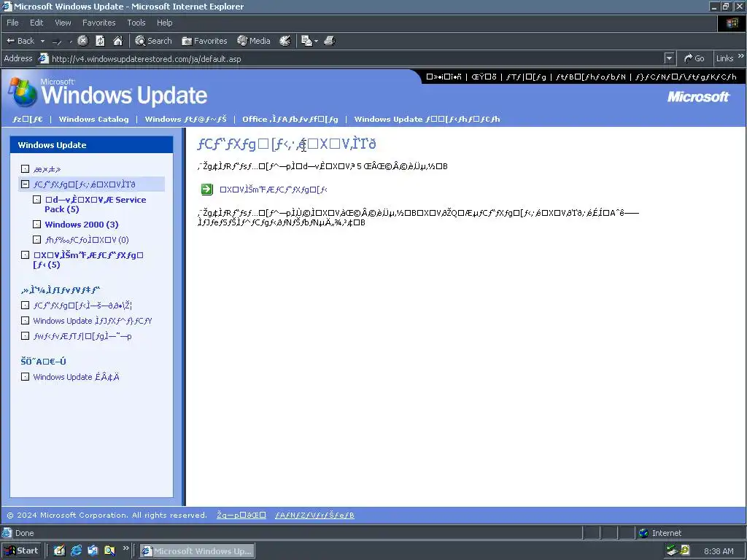The image size is (747, 560).
Task: Select the sidebar item ending in (0)
Action: coord(87,239)
